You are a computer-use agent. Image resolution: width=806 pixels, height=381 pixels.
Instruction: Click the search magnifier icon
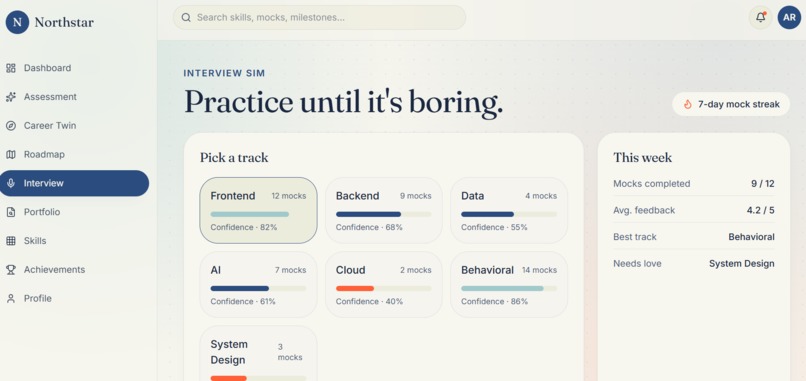tap(186, 17)
